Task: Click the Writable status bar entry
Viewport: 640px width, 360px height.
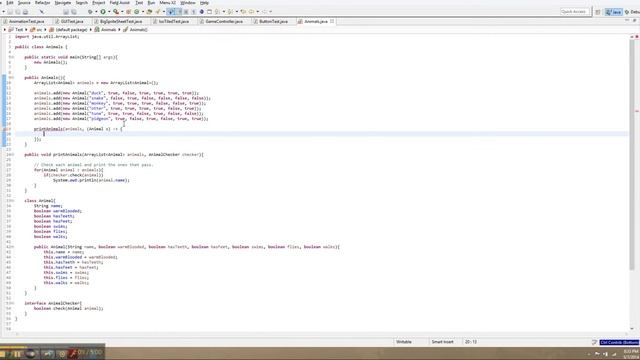Action: click(x=404, y=342)
